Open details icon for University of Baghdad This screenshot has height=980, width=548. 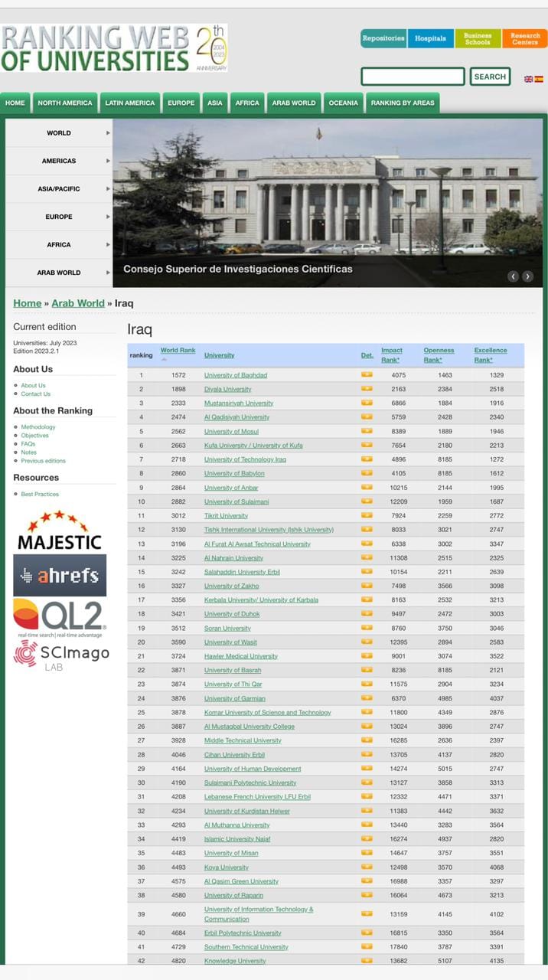(367, 375)
